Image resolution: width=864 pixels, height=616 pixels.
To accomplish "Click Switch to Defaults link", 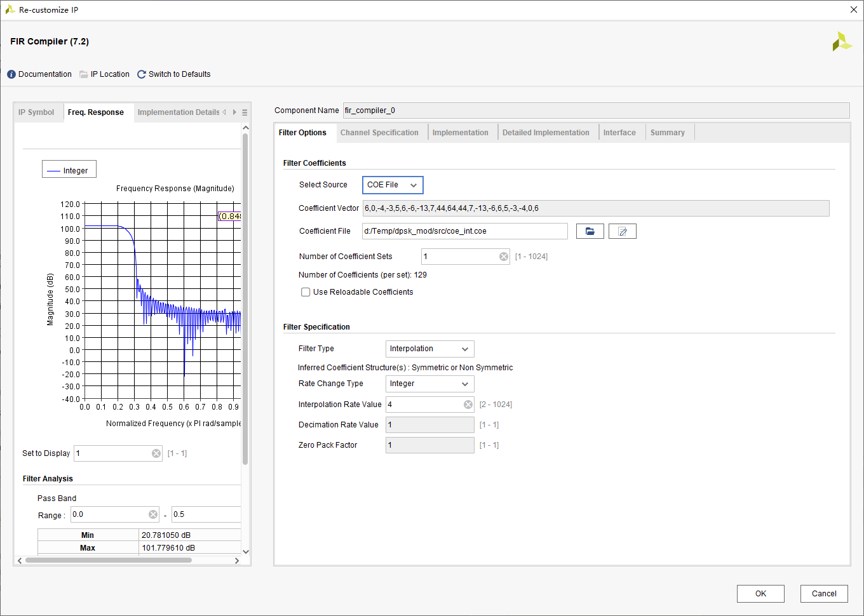I will (x=179, y=74).
